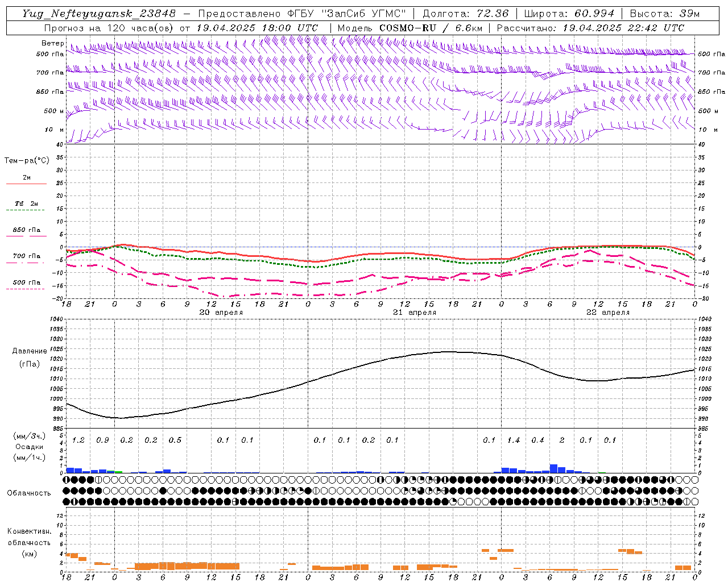This screenshot has width=728, height=582.
Task: Click the Конвективн. label
Action: pos(29,531)
